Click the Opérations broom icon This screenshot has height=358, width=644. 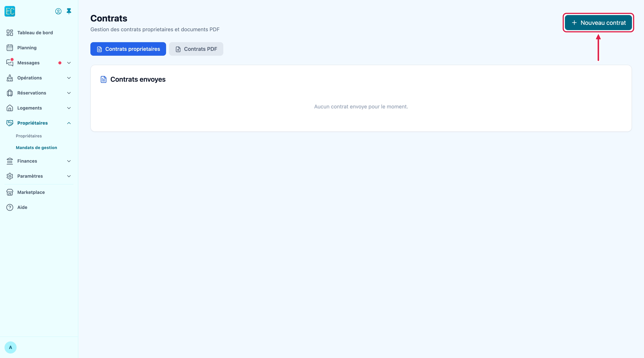(10, 78)
